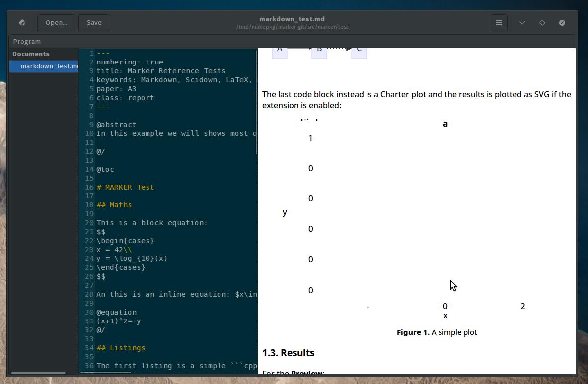588x384 pixels.
Task: Click the '@equation' line in editor
Action: 116,313
